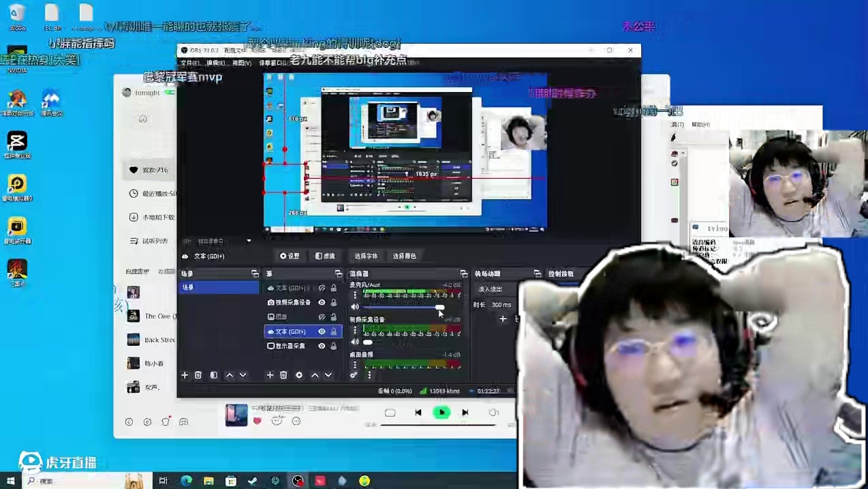Viewport: 868px width, 489px height.
Task: Open advanced audio properties link-gear icon in mixer
Action: click(354, 375)
